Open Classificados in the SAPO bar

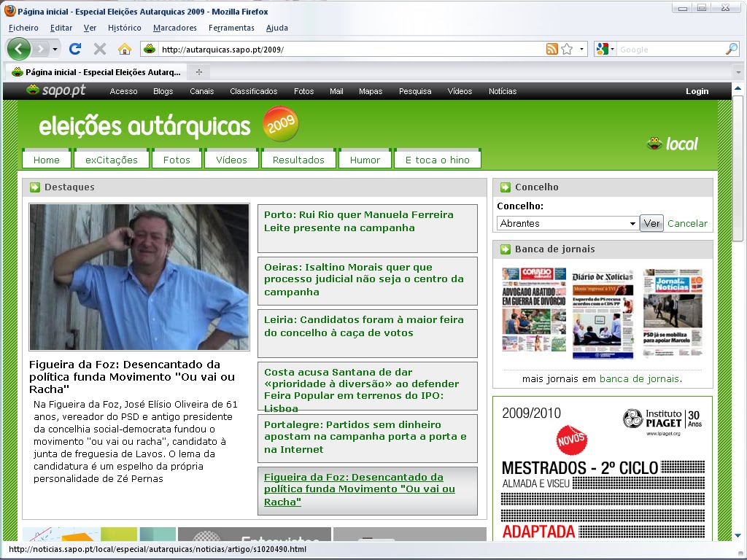253,91
